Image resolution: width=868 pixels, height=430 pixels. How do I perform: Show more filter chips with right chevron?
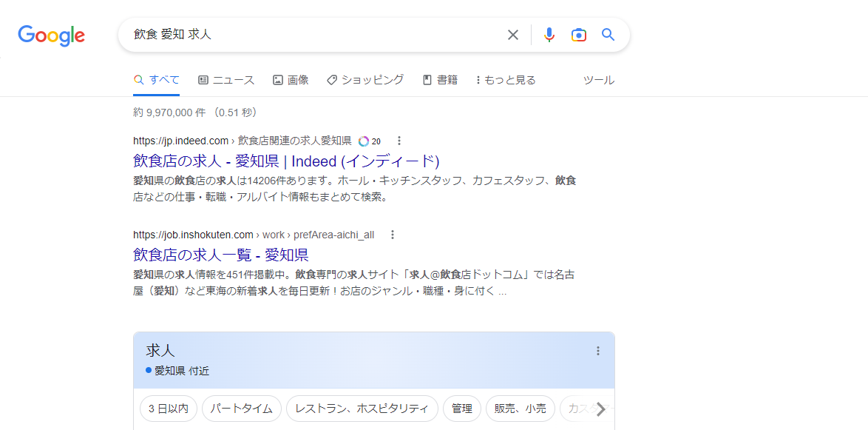[600, 409]
